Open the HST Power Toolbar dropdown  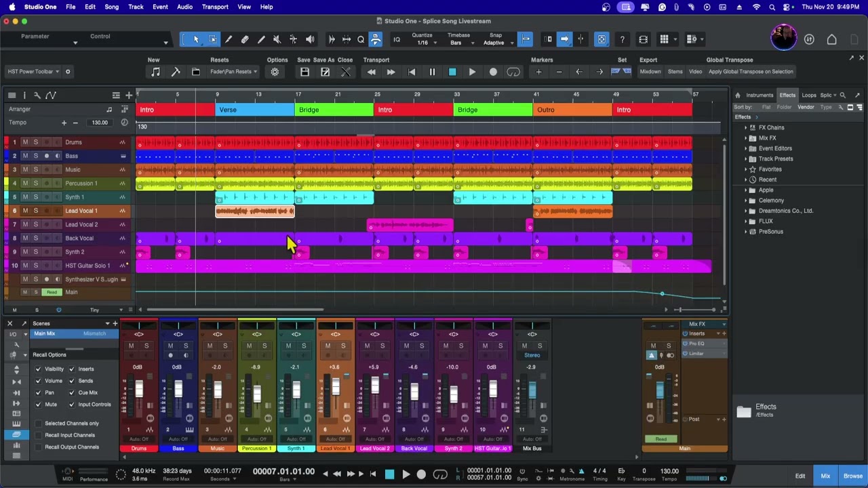click(x=33, y=72)
